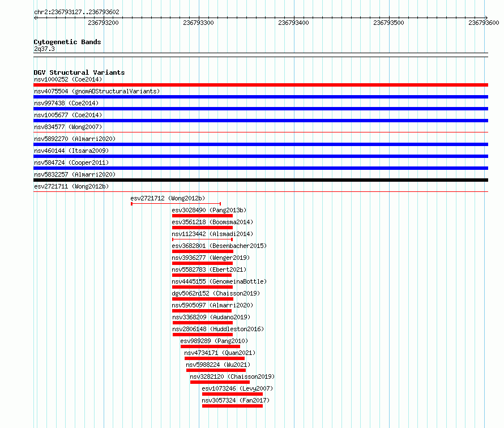Open esv3028490 (Pang2013b) variant label

click(209, 210)
